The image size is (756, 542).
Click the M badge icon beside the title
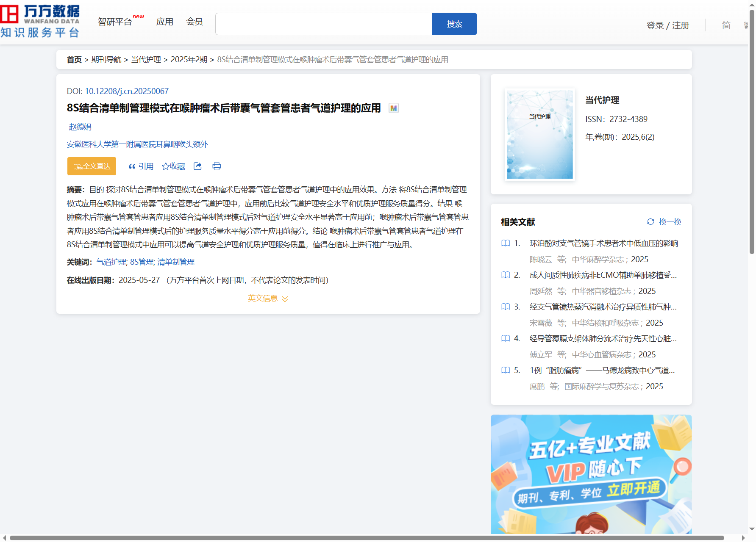click(x=394, y=108)
